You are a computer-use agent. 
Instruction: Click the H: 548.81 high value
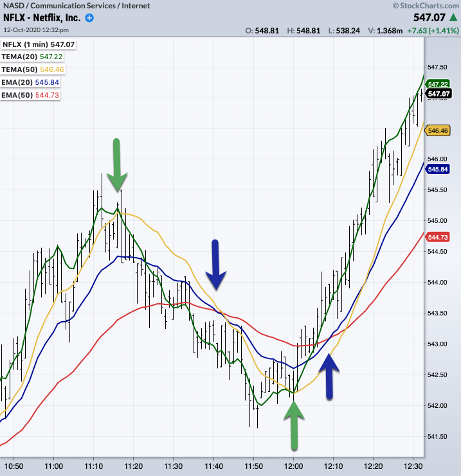[x=303, y=31]
